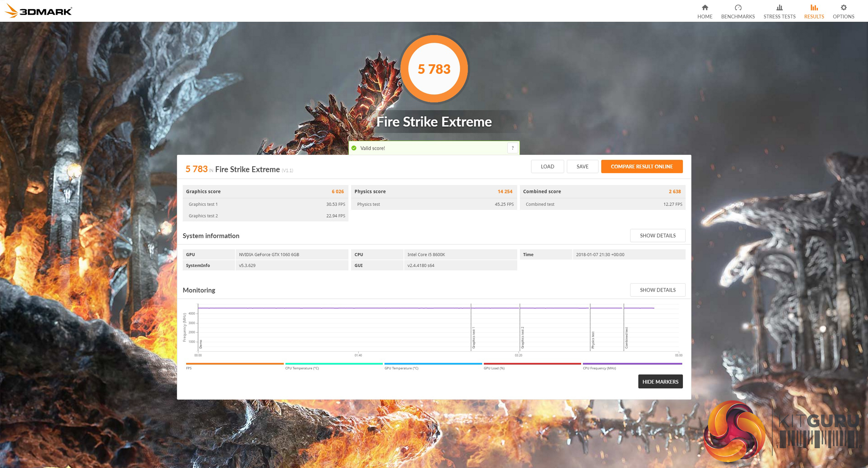
Task: Click Compare Result Online button
Action: (x=641, y=167)
